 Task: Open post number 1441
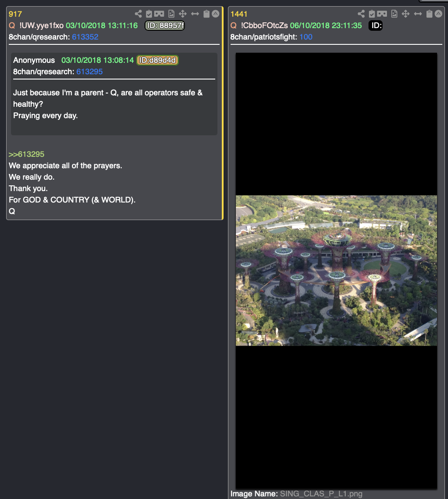[239, 14]
